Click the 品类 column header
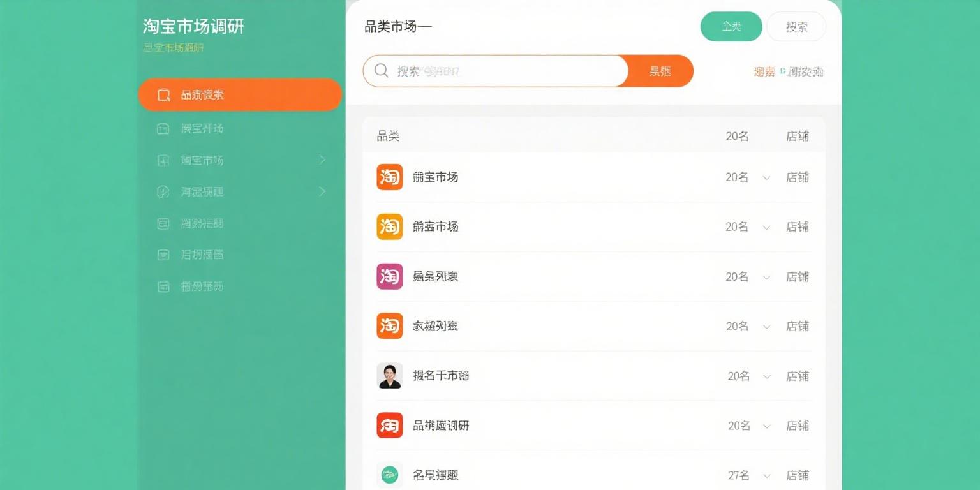Screen dimensions: 980x490 coord(388,136)
